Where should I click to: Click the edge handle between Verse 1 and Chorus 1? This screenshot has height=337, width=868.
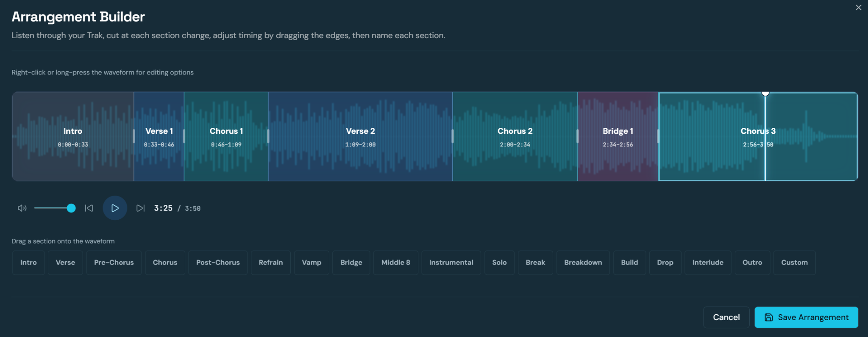(184, 136)
